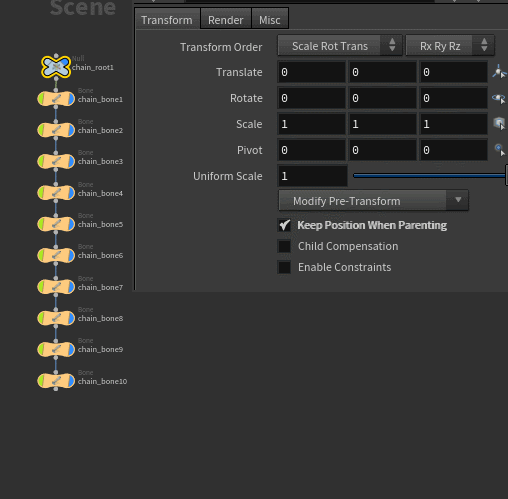Check the Enable Constraints box
Screen dimensions: 508x499
[284, 267]
